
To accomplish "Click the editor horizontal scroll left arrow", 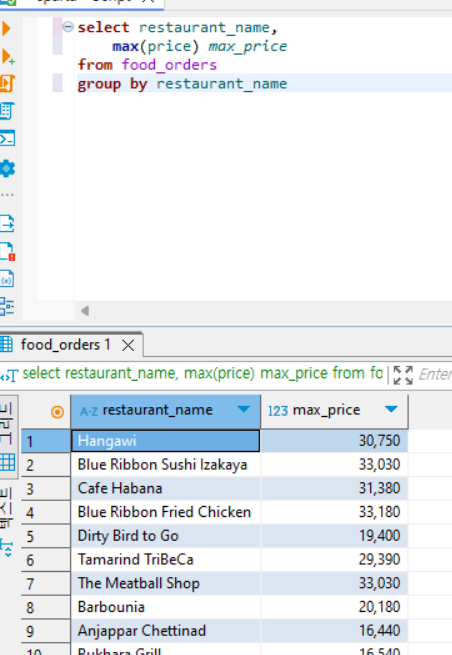I will point(85,311).
